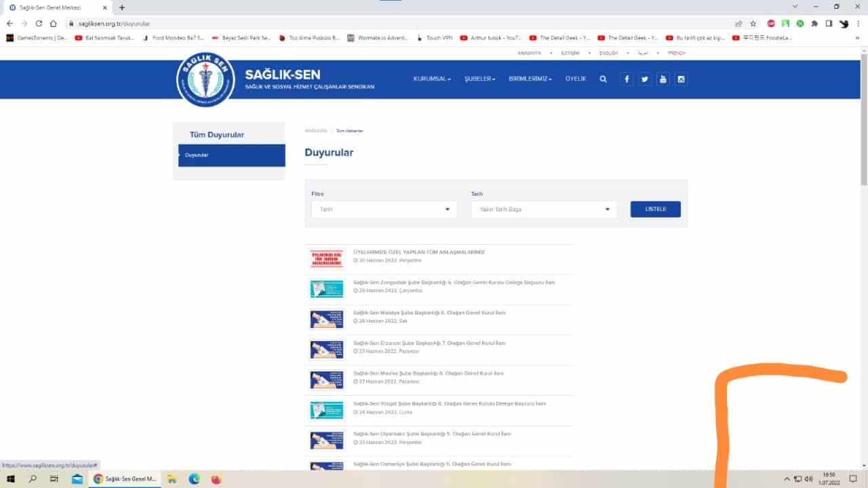
Task: Bookmark this page with the star icon
Action: pos(753,23)
